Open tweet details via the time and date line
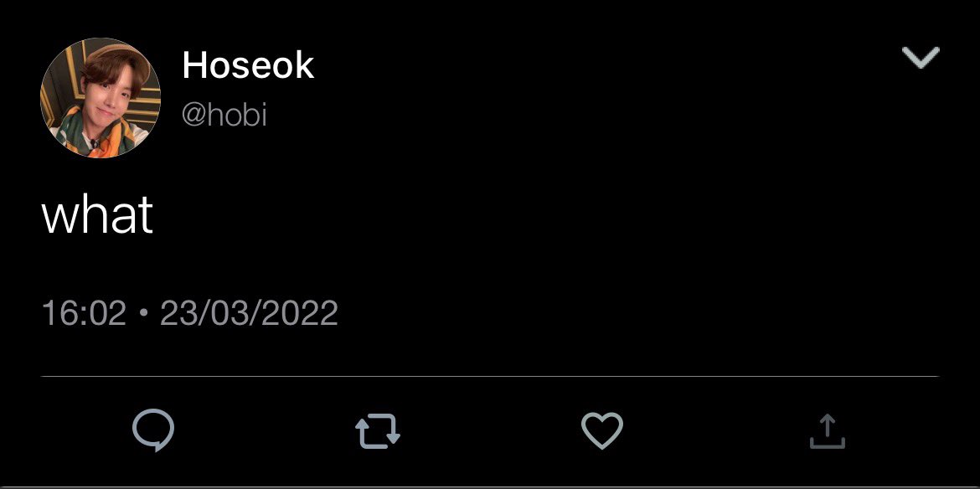This screenshot has height=489, width=980. [190, 313]
